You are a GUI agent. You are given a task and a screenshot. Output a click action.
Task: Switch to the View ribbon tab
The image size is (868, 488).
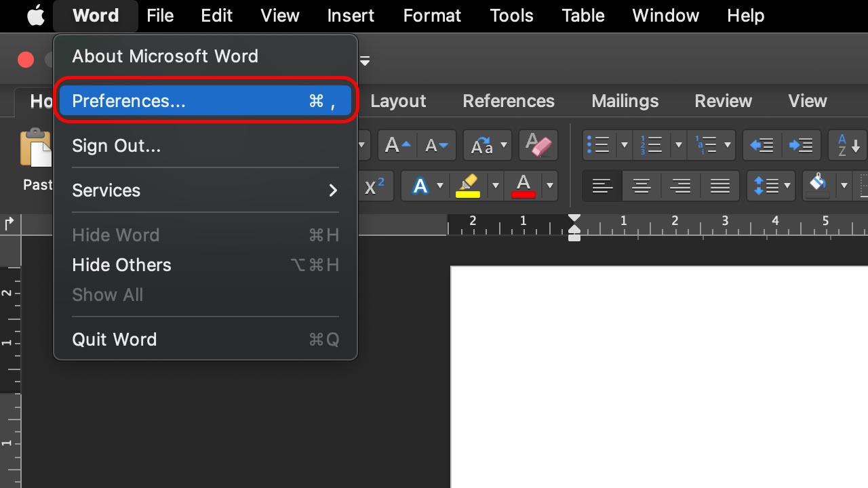[x=808, y=101]
